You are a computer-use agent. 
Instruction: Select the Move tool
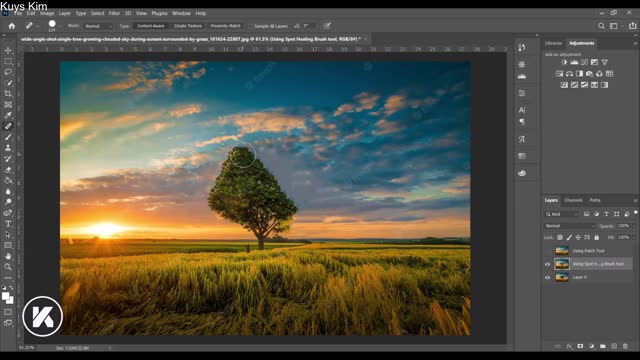8,51
